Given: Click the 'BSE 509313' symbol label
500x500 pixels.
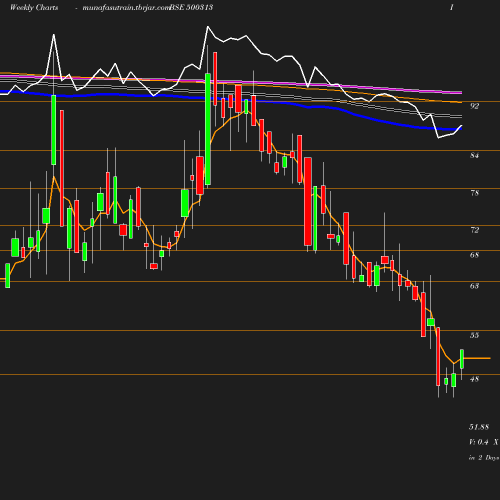Looking at the screenshot, I should click(x=191, y=7).
